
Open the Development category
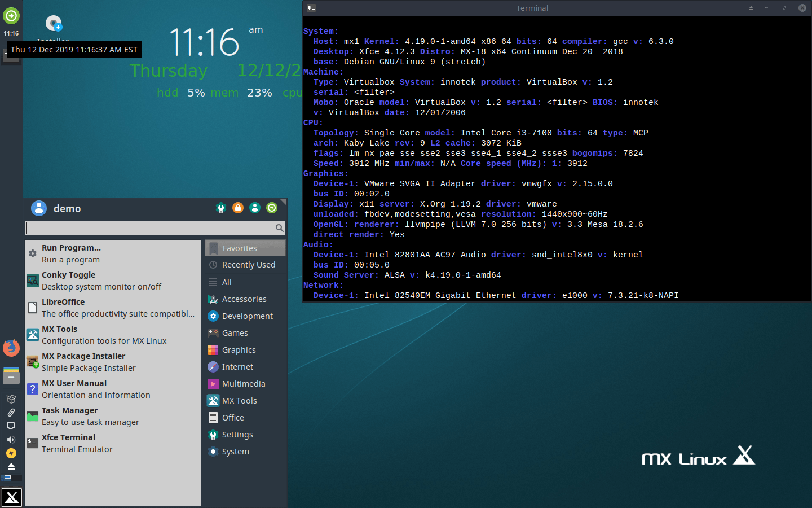coord(245,316)
